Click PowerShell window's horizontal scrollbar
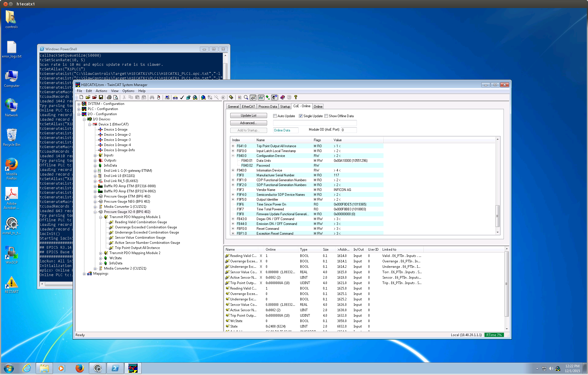The height and width of the screenshot is (375, 588). pos(59,284)
